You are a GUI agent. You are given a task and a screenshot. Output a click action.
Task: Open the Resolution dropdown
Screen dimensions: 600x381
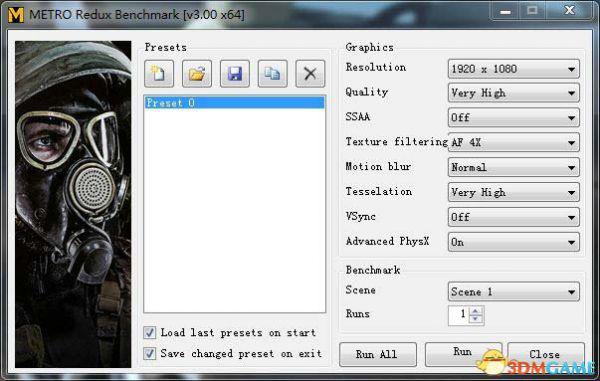(x=514, y=69)
